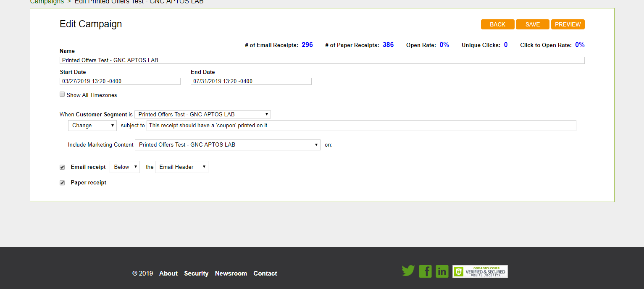The image size is (644, 289).
Task: Open the Email Header placement dropdown
Action: [x=181, y=167]
